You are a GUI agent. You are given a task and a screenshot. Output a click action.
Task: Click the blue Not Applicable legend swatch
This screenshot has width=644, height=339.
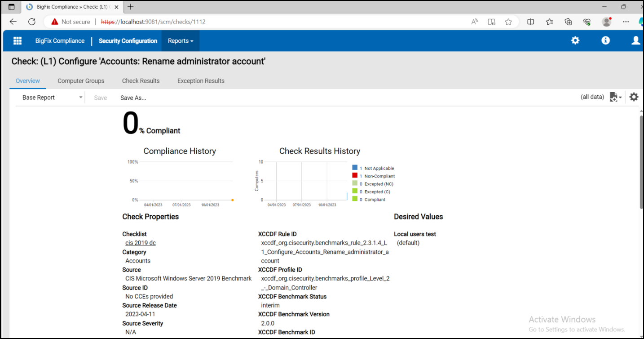[355, 168]
